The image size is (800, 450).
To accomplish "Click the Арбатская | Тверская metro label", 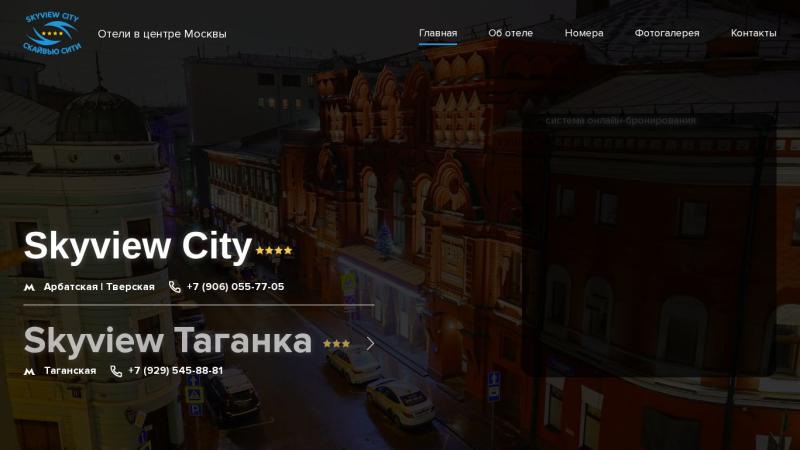I will [x=99, y=287].
